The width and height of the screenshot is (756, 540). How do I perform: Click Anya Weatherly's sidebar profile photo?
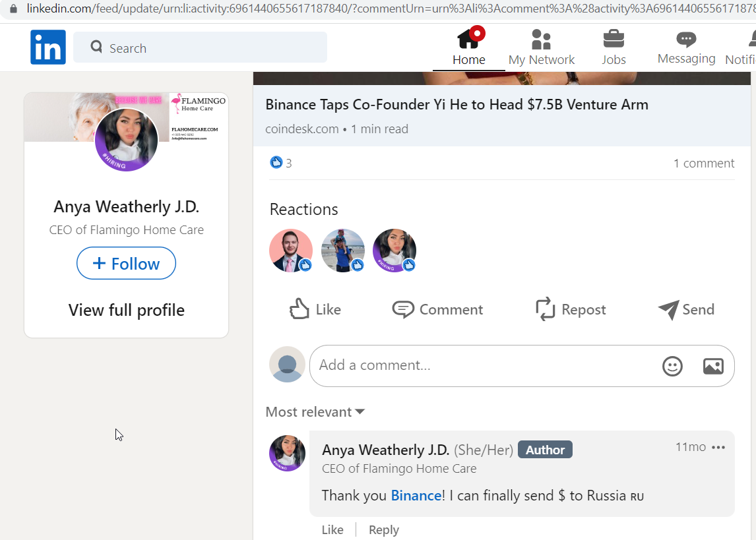[x=126, y=140]
